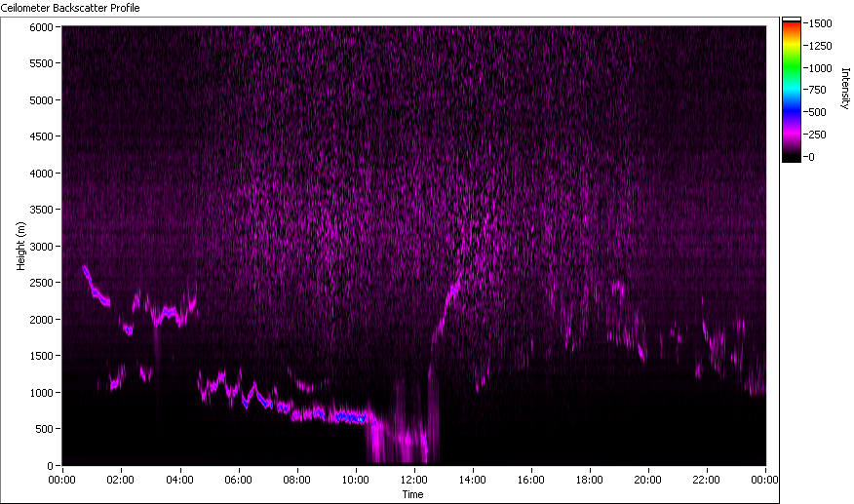
Task: Select the 0 tick on Height axis
Action: coord(50,466)
